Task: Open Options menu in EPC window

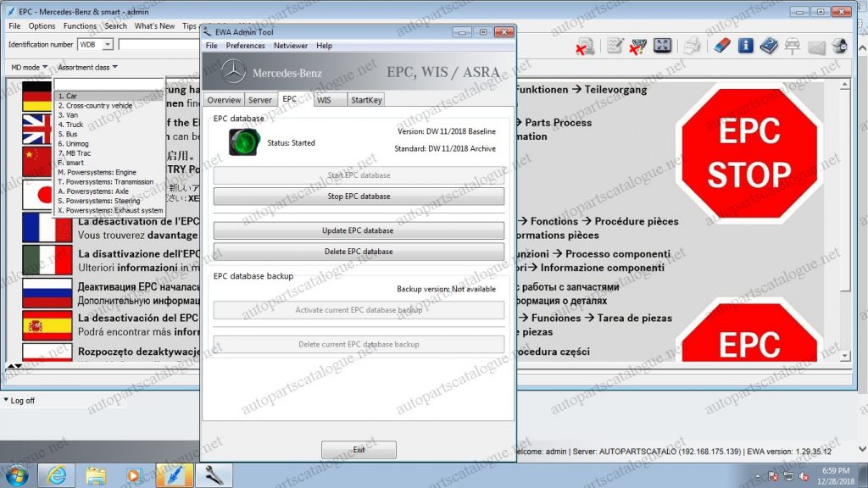Action: 42,25
